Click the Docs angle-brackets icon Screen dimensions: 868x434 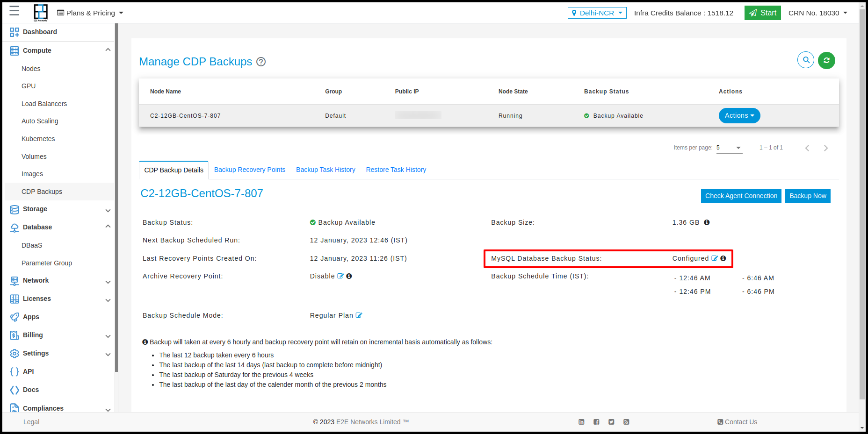pos(14,390)
